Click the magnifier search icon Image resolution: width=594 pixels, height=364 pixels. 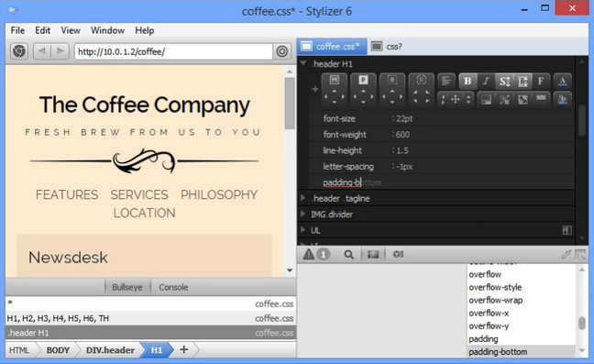click(x=349, y=254)
